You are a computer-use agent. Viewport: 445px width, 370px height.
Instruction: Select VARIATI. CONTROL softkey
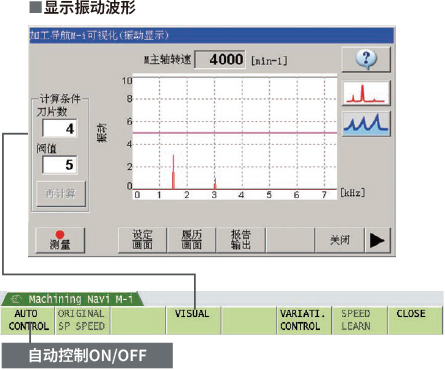(304, 320)
